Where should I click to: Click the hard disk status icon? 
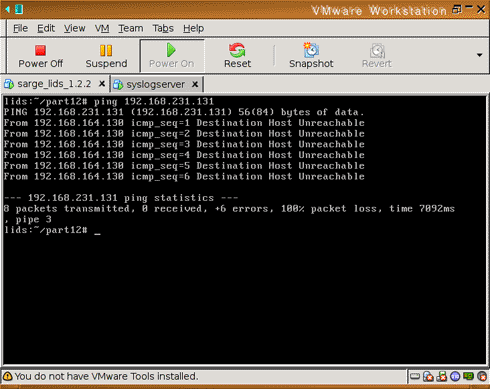[x=415, y=376]
